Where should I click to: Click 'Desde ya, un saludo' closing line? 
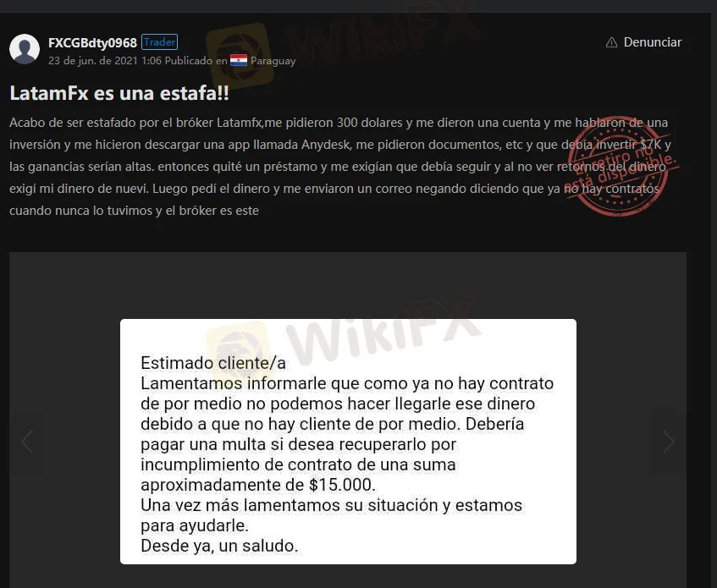click(x=219, y=546)
